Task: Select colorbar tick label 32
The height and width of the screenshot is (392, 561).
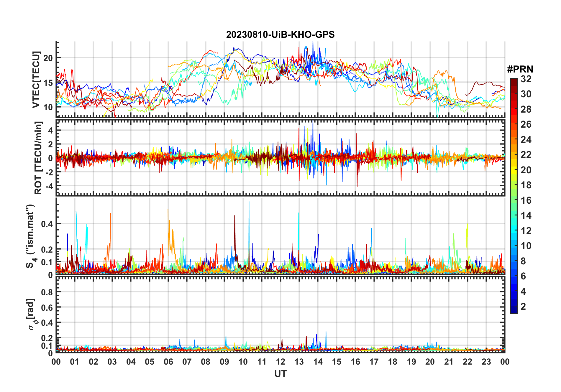Action: (526, 79)
